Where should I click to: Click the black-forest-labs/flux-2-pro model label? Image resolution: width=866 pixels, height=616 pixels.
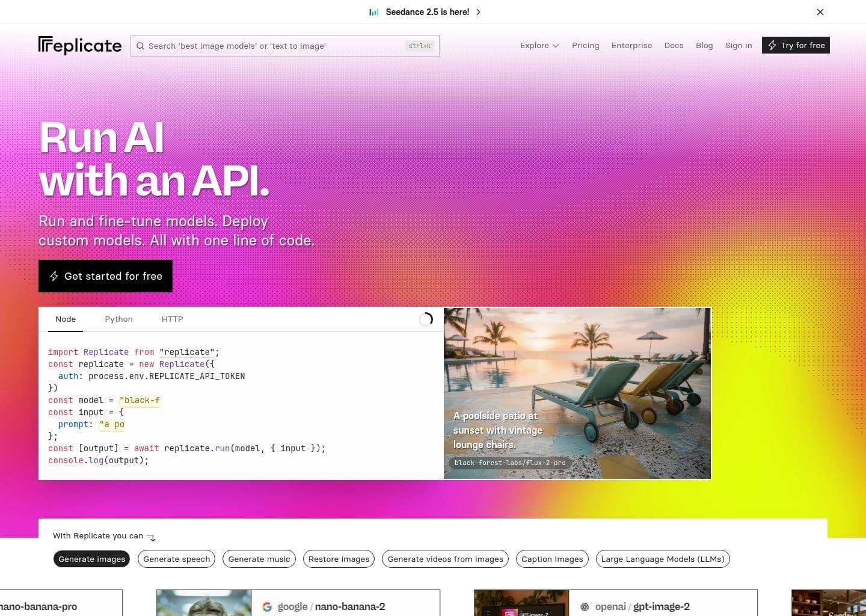[x=510, y=463]
